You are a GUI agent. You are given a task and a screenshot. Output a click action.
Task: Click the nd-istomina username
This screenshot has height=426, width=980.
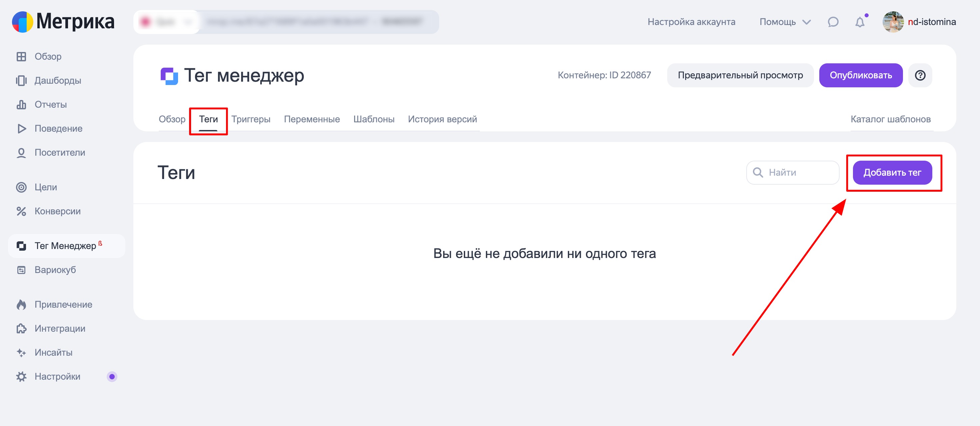coord(932,22)
